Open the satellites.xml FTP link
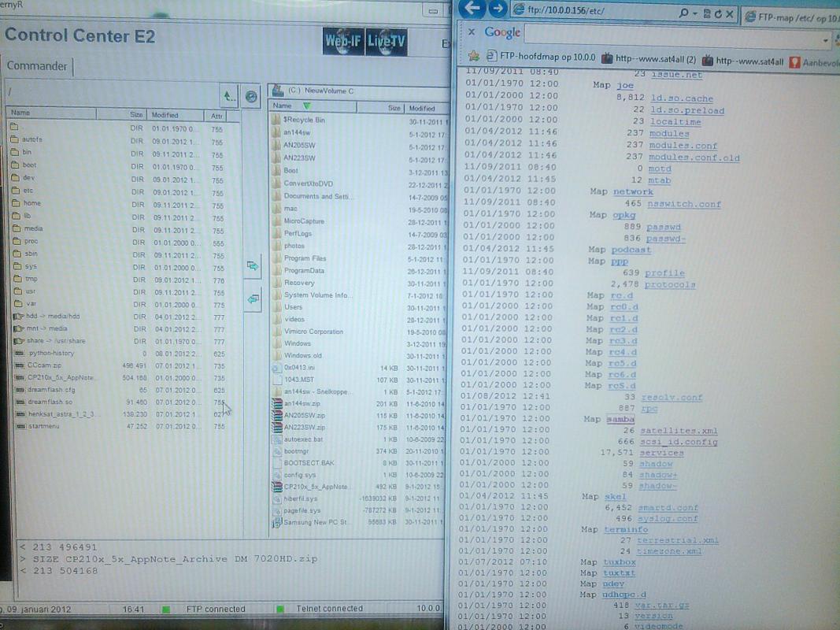This screenshot has width=840, height=630. point(679,430)
